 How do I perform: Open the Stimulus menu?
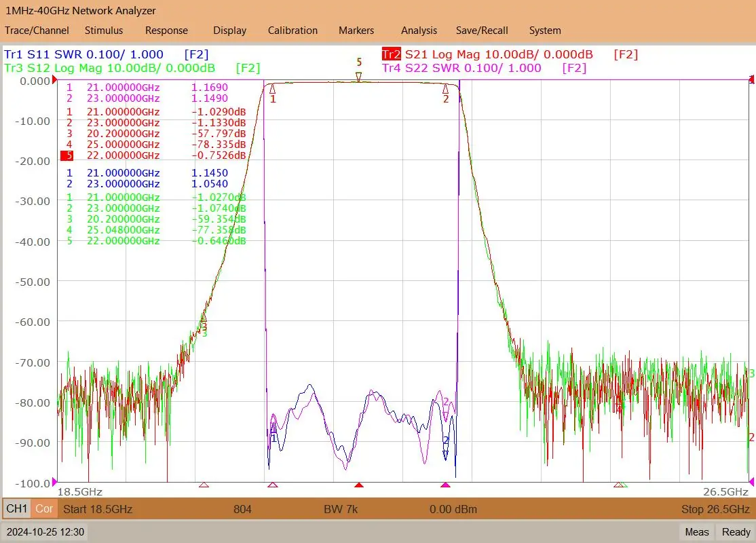point(104,31)
